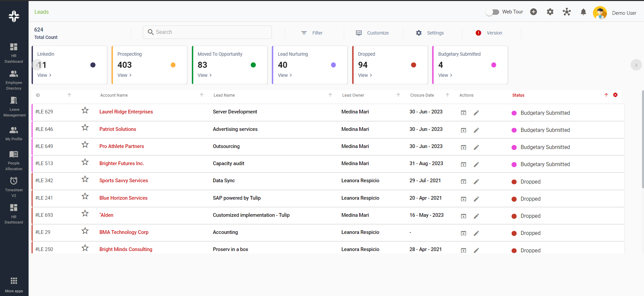Open the Filter menu
The height and width of the screenshot is (296, 644).
312,33
